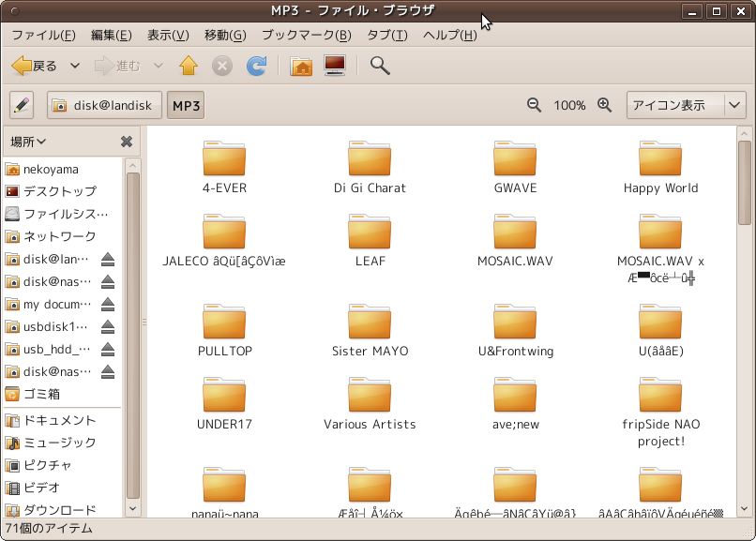Click the disk@landisk path button
The image size is (756, 541).
tap(104, 105)
